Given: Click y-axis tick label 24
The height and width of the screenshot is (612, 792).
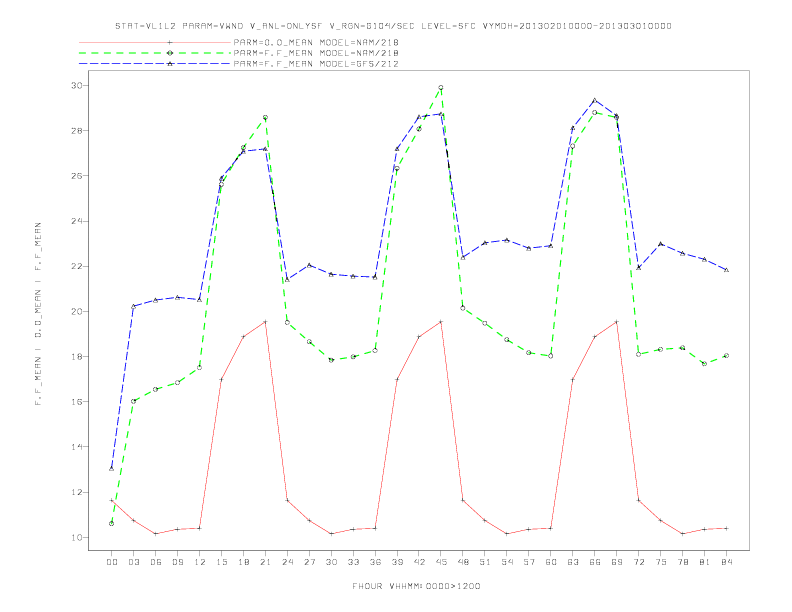Looking at the screenshot, I should click(77, 221).
